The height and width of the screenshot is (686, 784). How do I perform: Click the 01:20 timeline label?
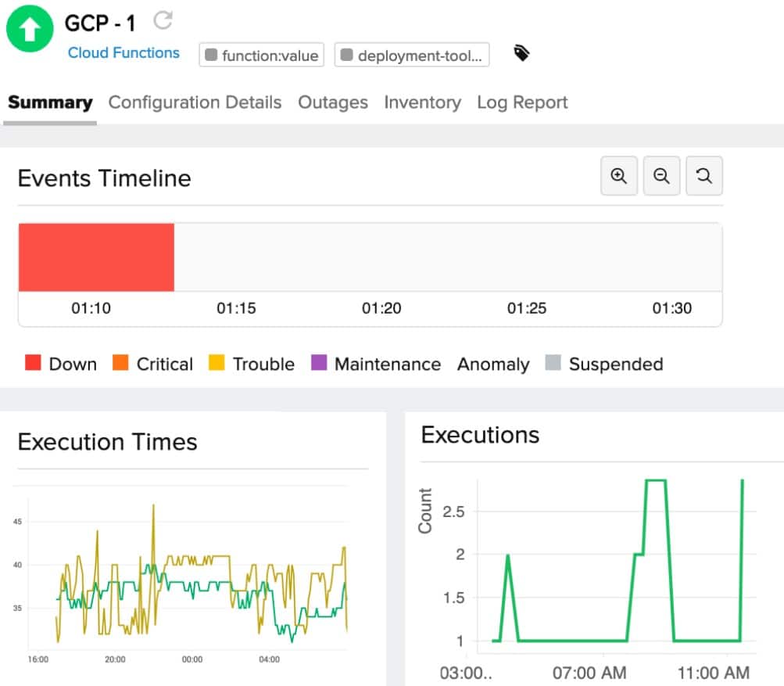pyautogui.click(x=381, y=307)
